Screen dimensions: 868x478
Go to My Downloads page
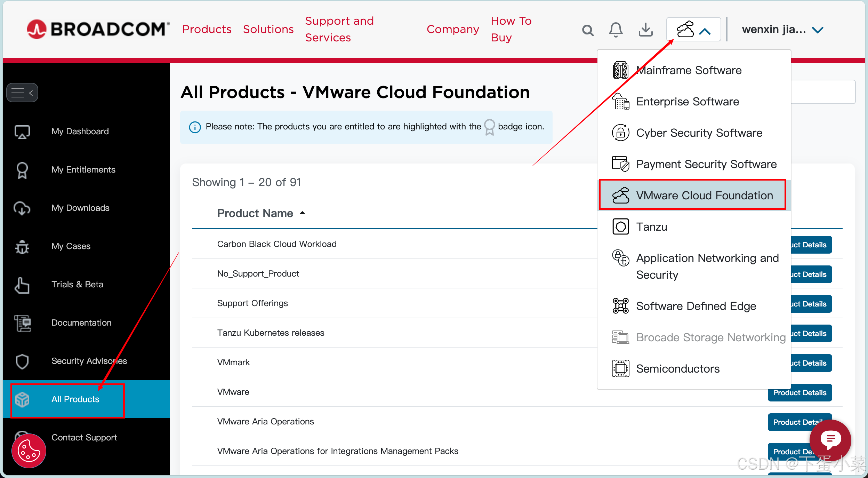(x=80, y=208)
